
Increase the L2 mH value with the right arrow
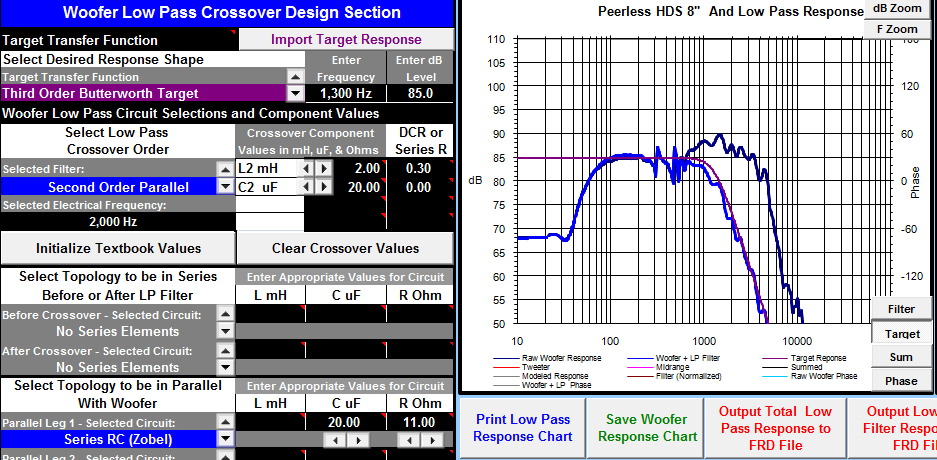[x=323, y=168]
